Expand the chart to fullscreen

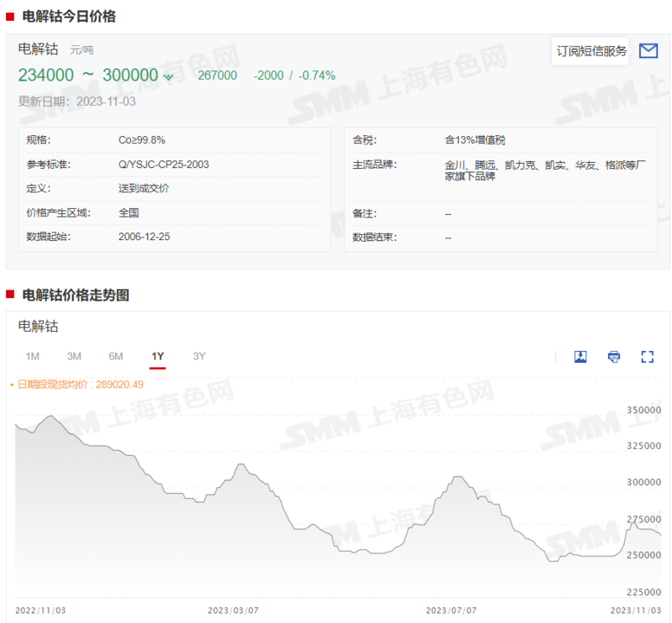click(647, 357)
